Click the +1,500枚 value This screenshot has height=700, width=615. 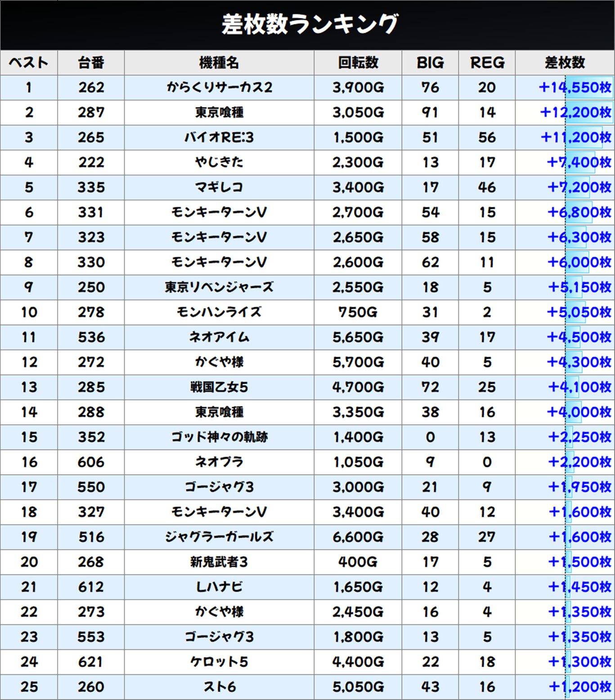[x=579, y=562]
